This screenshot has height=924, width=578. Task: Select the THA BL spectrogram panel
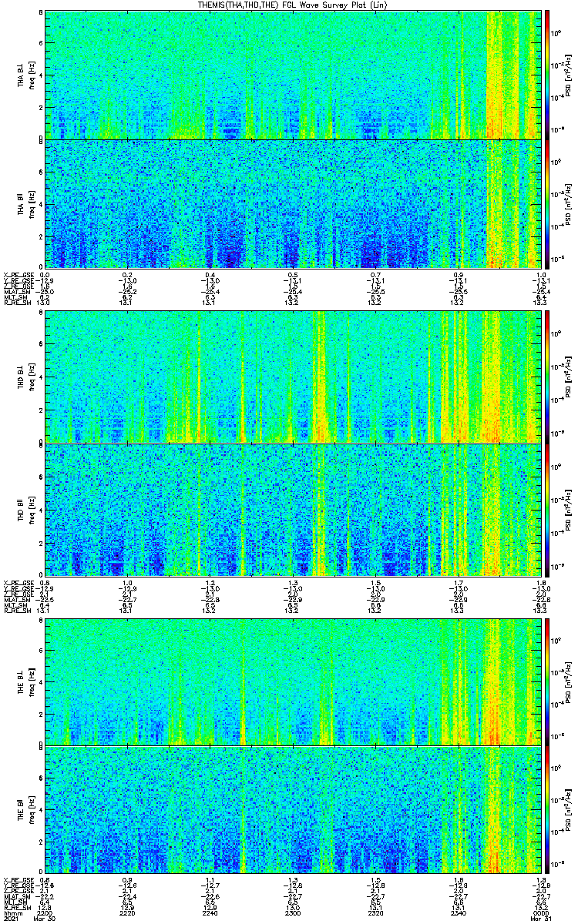click(293, 75)
